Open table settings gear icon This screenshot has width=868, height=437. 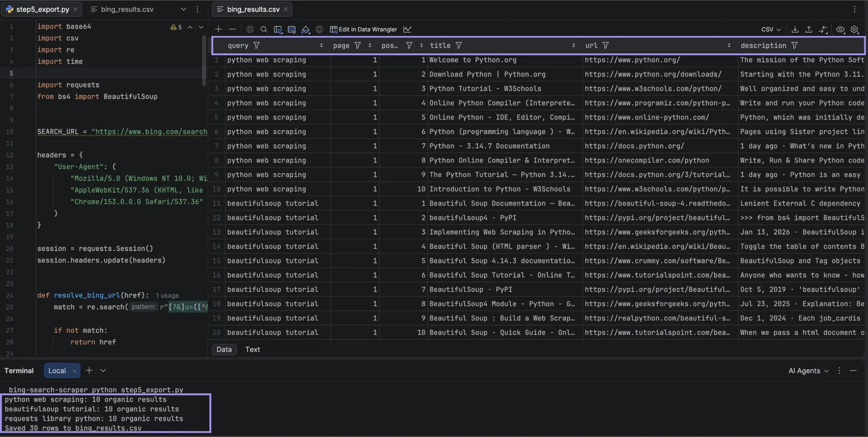tap(854, 29)
